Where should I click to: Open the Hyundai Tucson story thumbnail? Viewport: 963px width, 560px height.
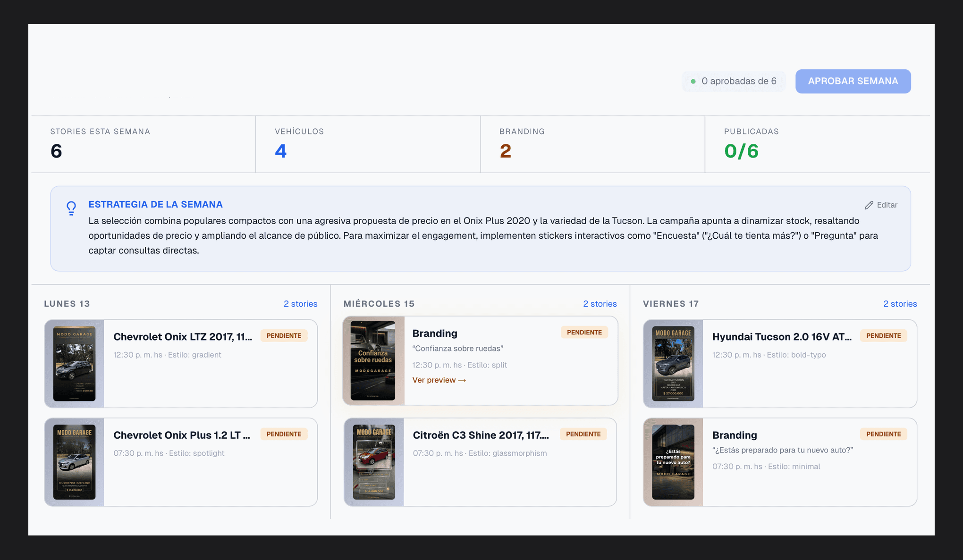673,364
